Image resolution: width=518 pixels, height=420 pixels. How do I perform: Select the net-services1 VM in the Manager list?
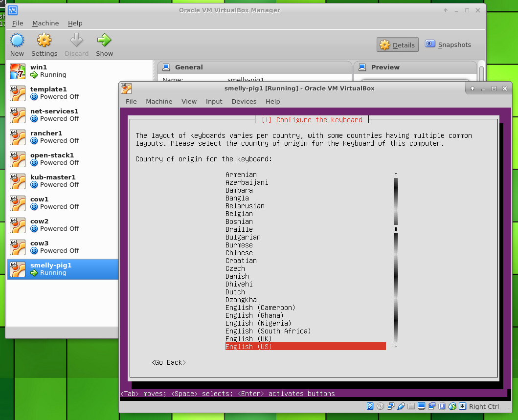(x=63, y=115)
